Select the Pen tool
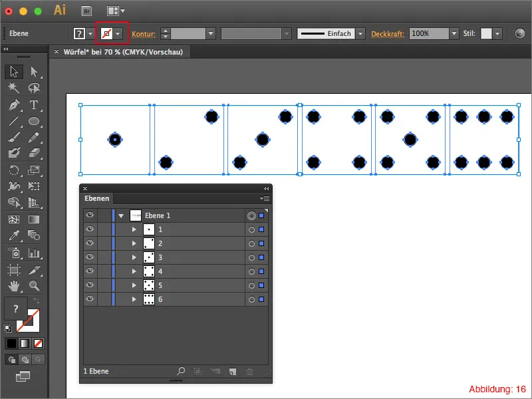The image size is (532, 399). [x=14, y=105]
